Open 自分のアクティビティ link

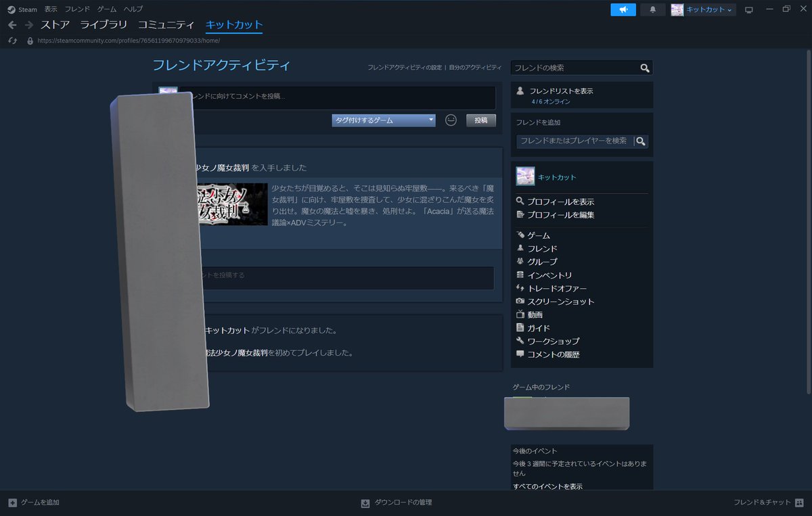click(x=475, y=68)
